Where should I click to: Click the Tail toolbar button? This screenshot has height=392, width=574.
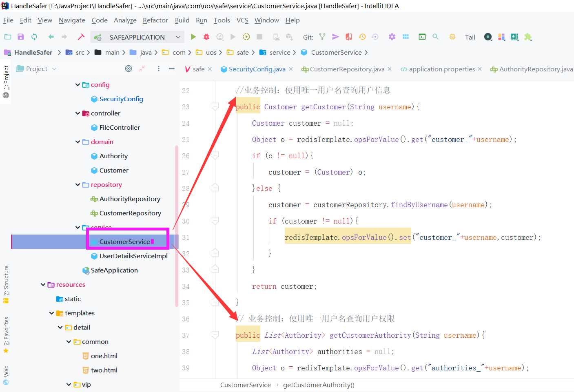(470, 37)
